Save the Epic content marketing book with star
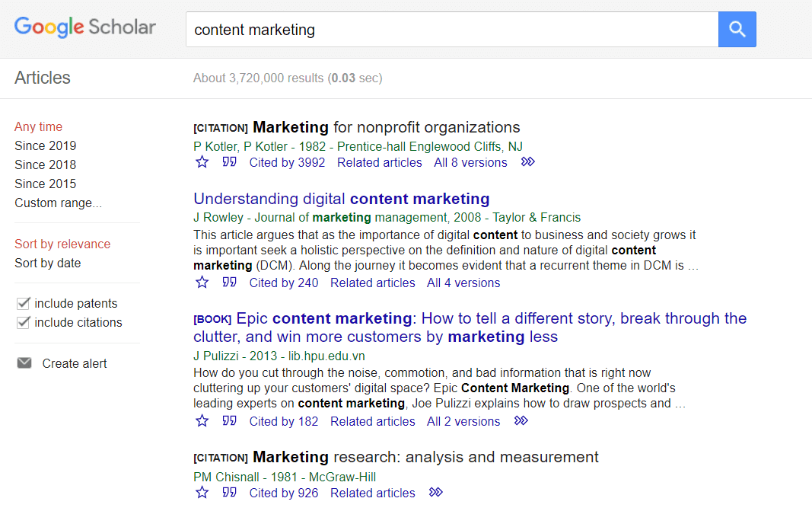 click(x=202, y=421)
